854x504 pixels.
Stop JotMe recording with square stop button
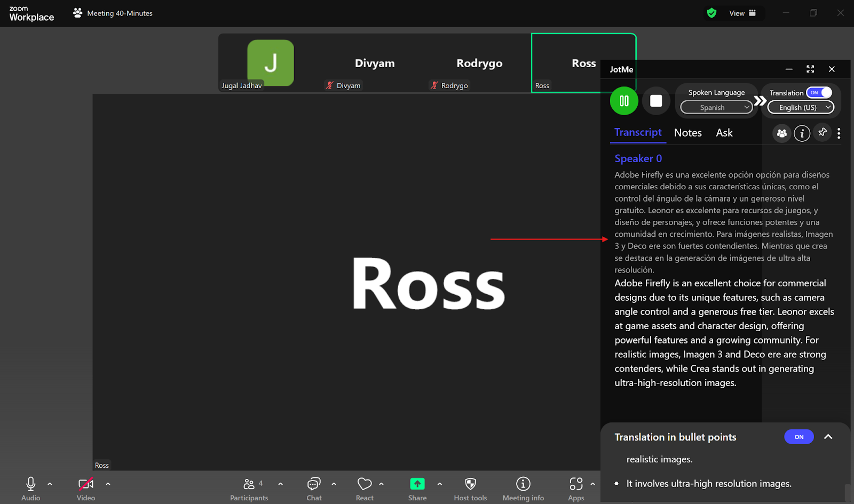(656, 101)
